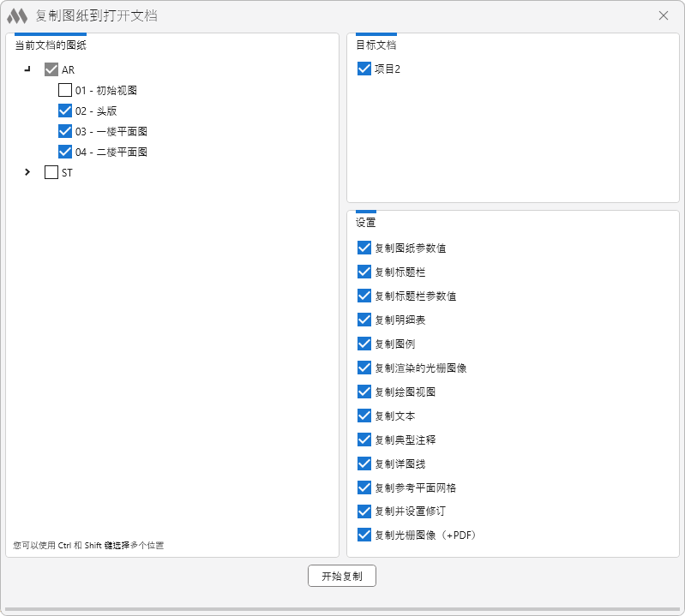
Task: Close the copy sheets dialog
Action: coord(663,15)
